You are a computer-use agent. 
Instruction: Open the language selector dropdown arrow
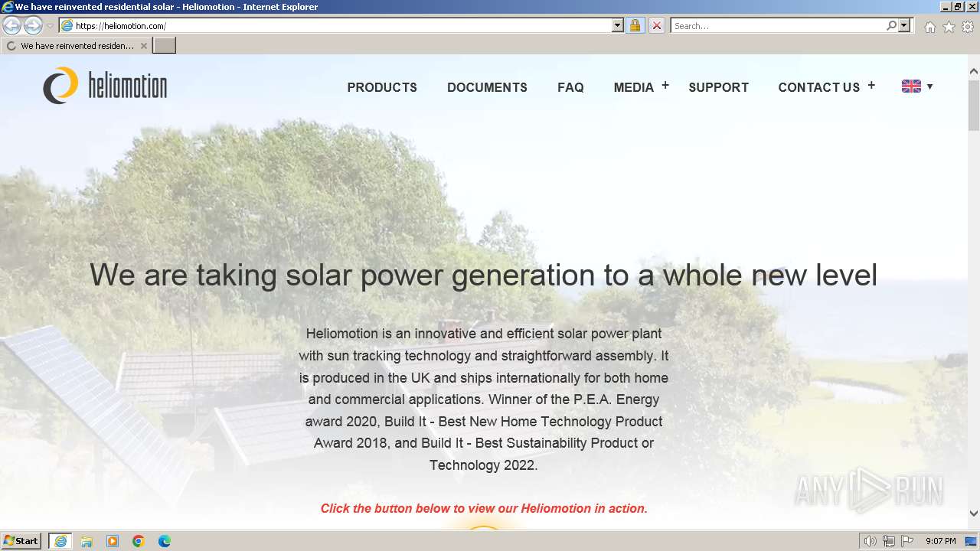click(929, 86)
